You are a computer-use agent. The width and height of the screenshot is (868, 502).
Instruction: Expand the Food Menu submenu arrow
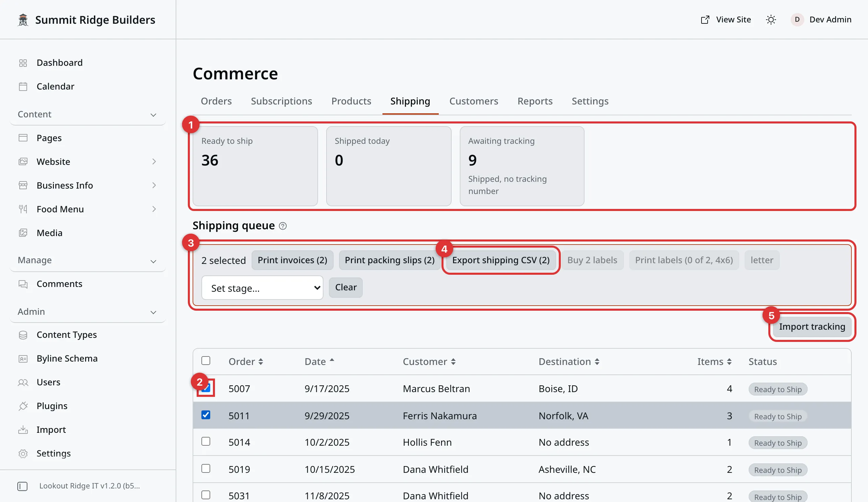(154, 209)
